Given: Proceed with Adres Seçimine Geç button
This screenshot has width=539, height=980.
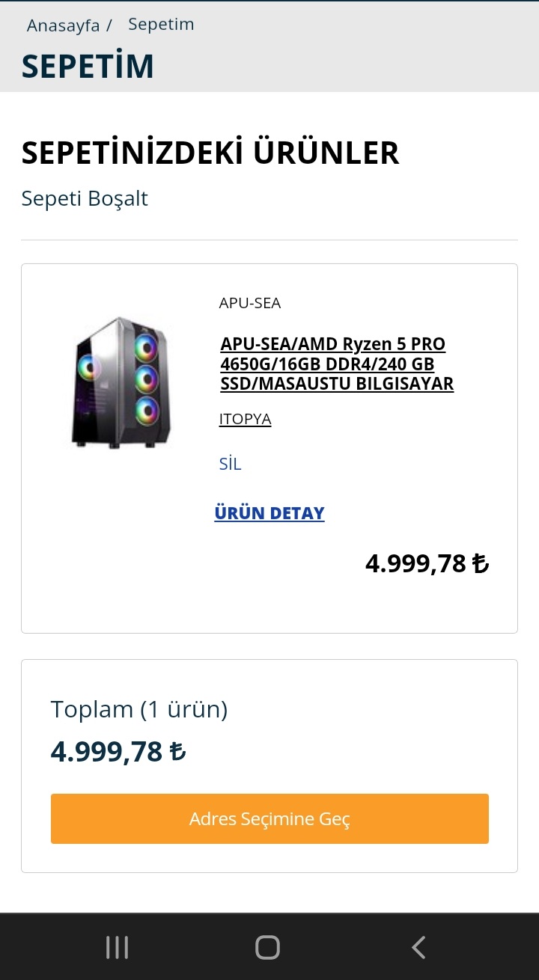Looking at the screenshot, I should (269, 818).
